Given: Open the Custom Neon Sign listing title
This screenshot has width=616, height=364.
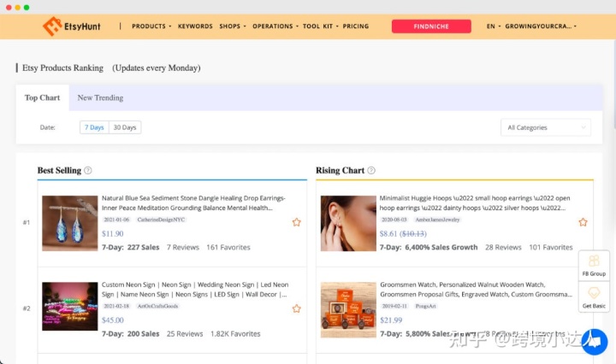Looking at the screenshot, I should pos(195,290).
